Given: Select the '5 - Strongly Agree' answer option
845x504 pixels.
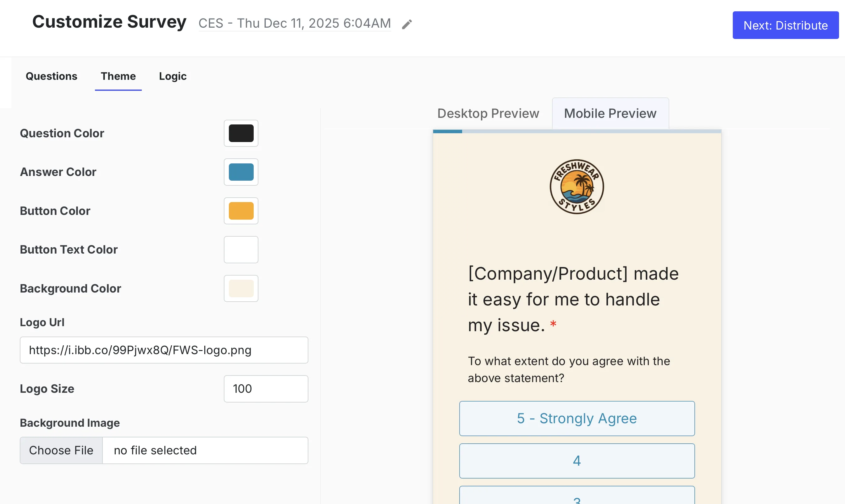Looking at the screenshot, I should (577, 419).
